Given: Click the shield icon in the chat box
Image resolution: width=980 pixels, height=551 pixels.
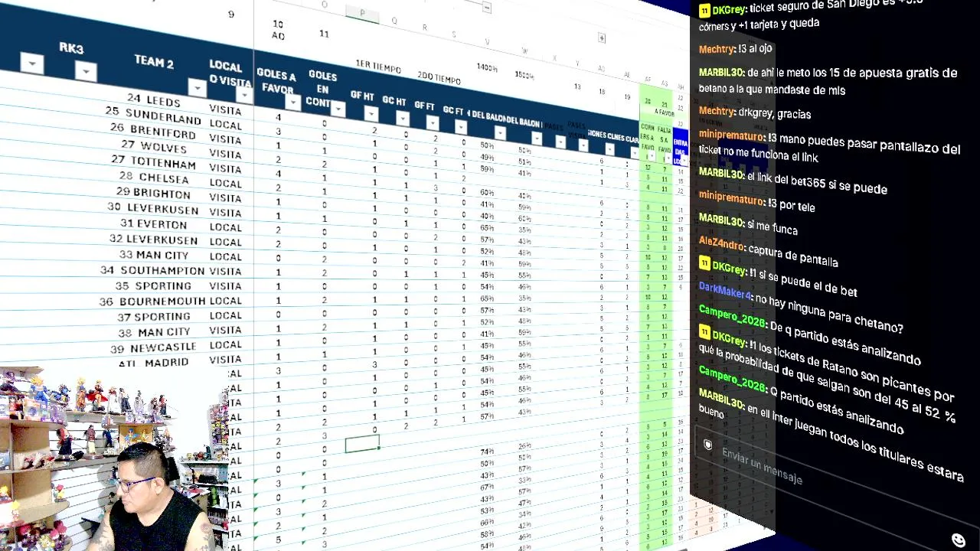Looking at the screenshot, I should 708,445.
